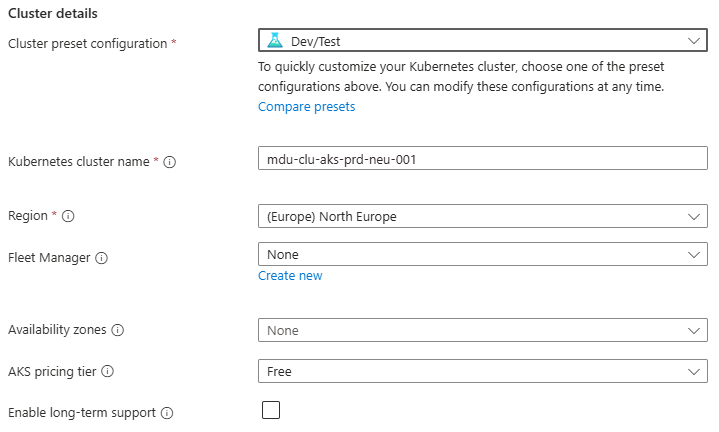Image resolution: width=719 pixels, height=432 pixels.
Task: Open the Compare presets link
Action: pyautogui.click(x=306, y=107)
